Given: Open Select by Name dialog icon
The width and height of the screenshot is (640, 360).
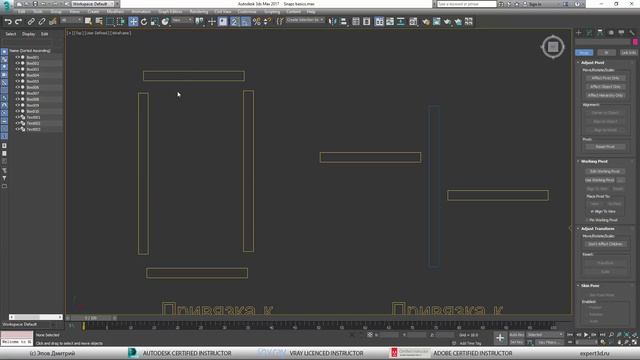Looking at the screenshot, I should (x=99, y=22).
